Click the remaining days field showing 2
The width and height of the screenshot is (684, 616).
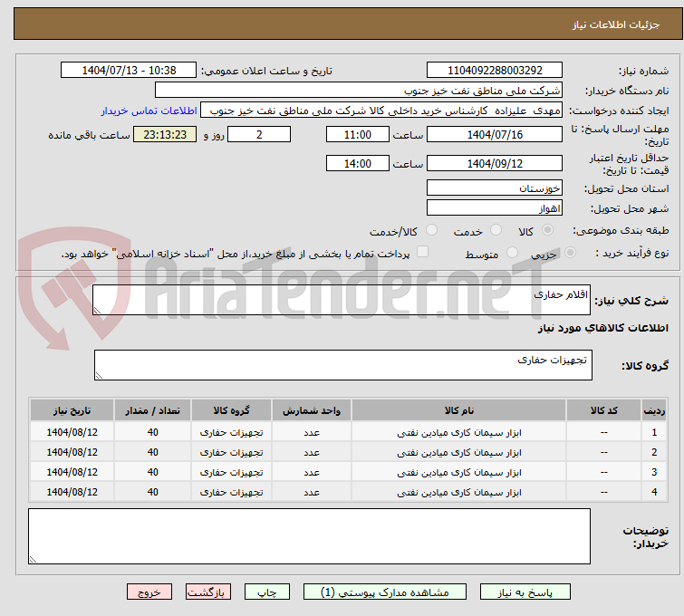(x=259, y=134)
